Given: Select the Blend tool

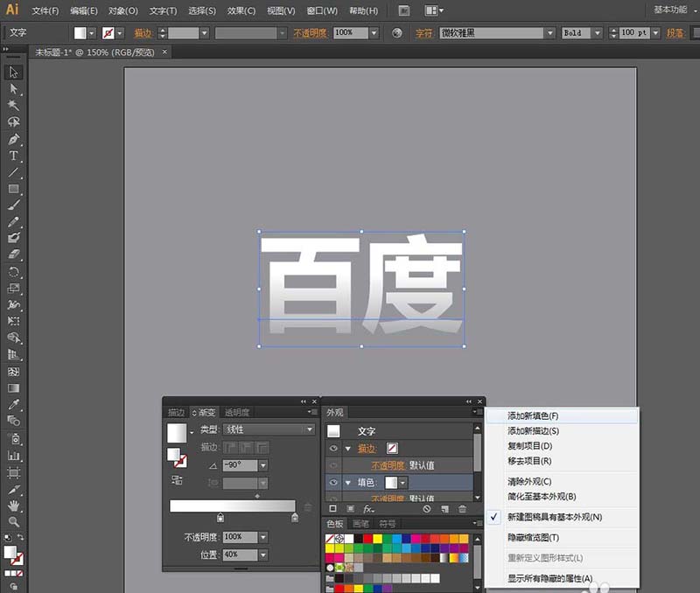Looking at the screenshot, I should [x=13, y=422].
